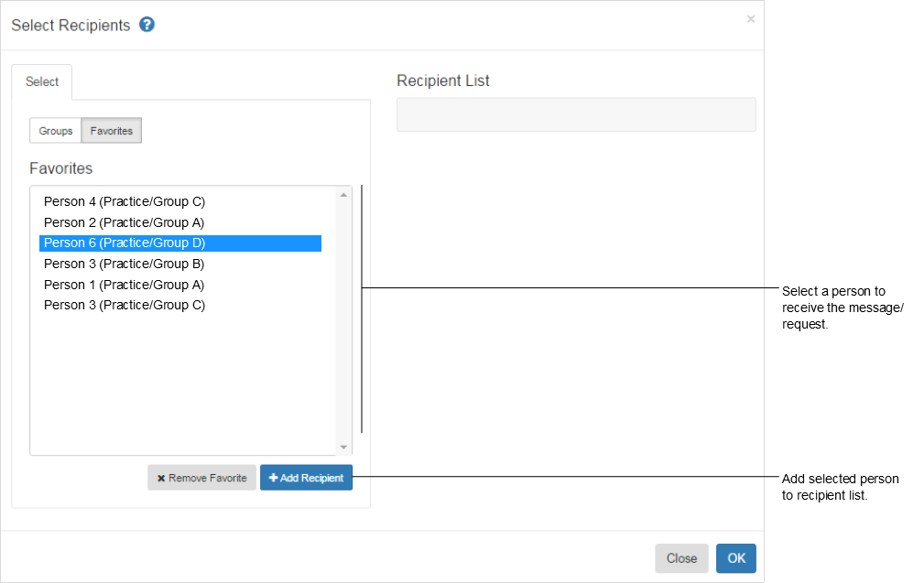The image size is (924, 583).
Task: Click the plus Add Recipient button
Action: click(x=306, y=478)
